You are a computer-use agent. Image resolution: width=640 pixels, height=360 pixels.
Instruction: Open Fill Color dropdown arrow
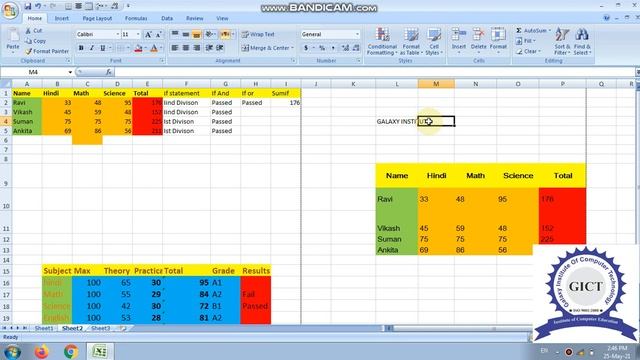pyautogui.click(x=145, y=48)
